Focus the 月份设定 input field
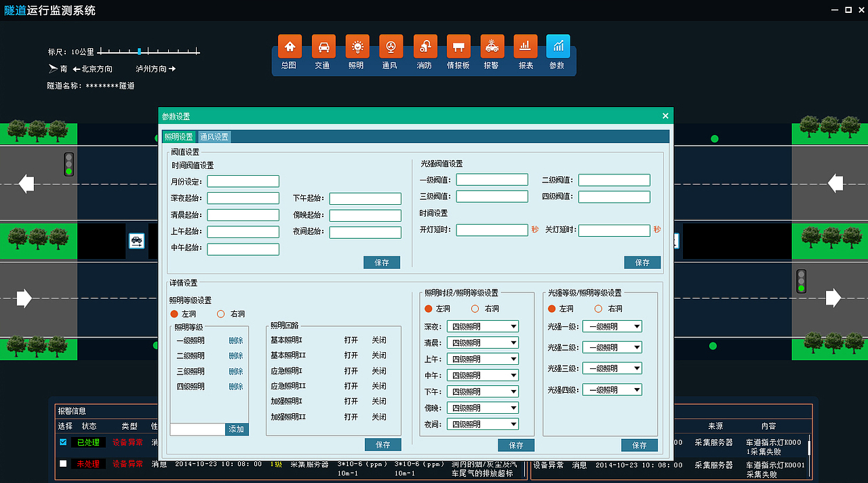Viewport: 868px width, 483px height. (243, 181)
